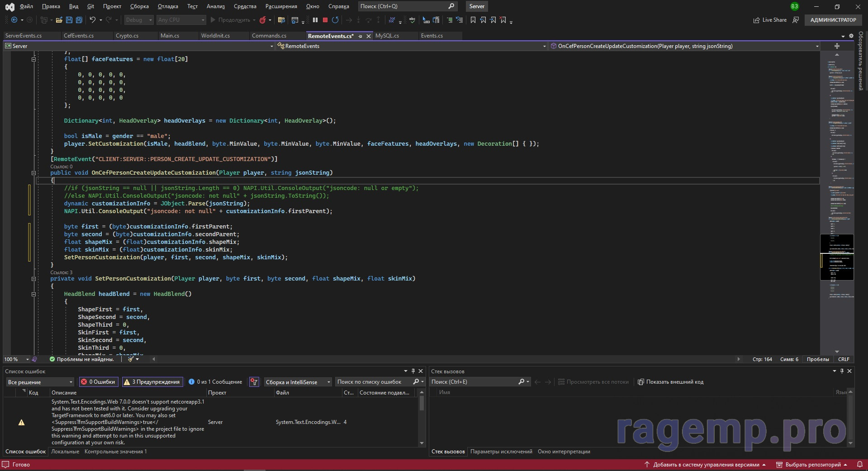Open the Все решение scope dropdown
Viewport: 868px width, 471px height.
pos(40,382)
